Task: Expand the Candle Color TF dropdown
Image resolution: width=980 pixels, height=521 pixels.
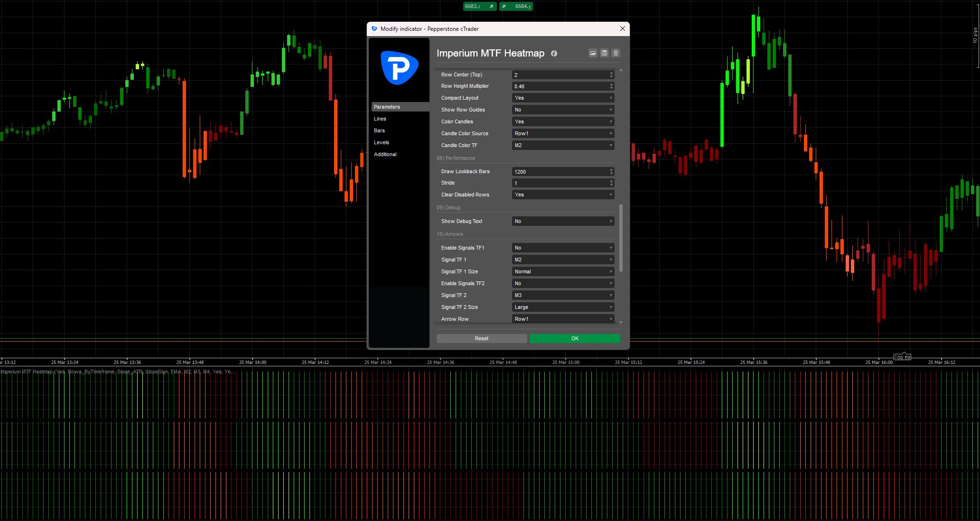Action: [x=563, y=145]
